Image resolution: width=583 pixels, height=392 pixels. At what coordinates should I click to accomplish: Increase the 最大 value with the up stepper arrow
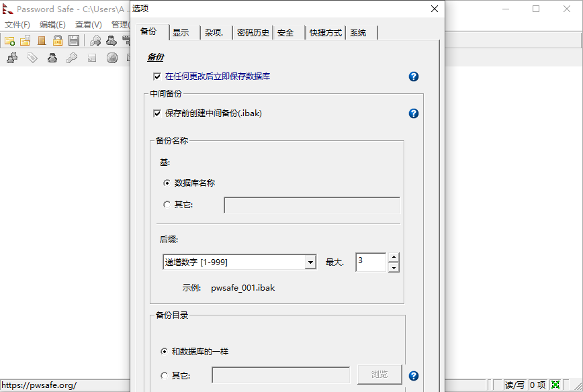[394, 258]
